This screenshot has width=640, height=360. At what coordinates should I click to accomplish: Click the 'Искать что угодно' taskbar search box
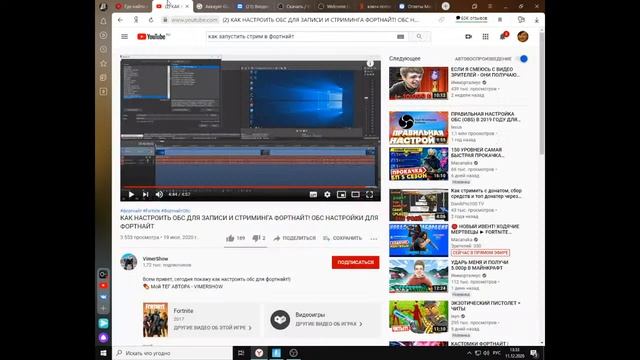pyautogui.click(x=172, y=353)
